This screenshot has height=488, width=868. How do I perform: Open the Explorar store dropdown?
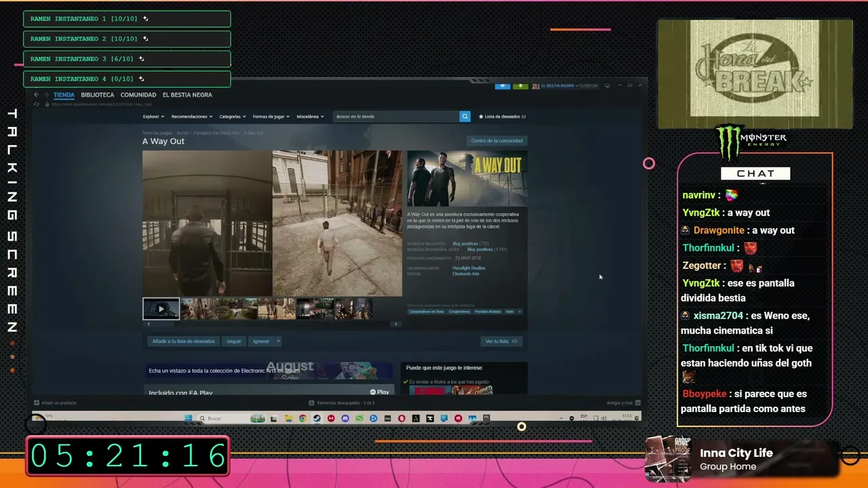point(153,117)
